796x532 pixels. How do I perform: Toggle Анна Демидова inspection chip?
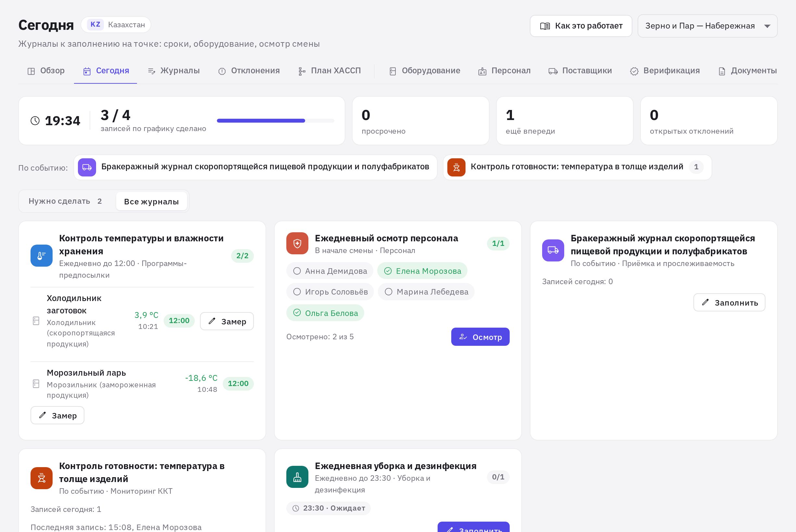pyautogui.click(x=330, y=271)
